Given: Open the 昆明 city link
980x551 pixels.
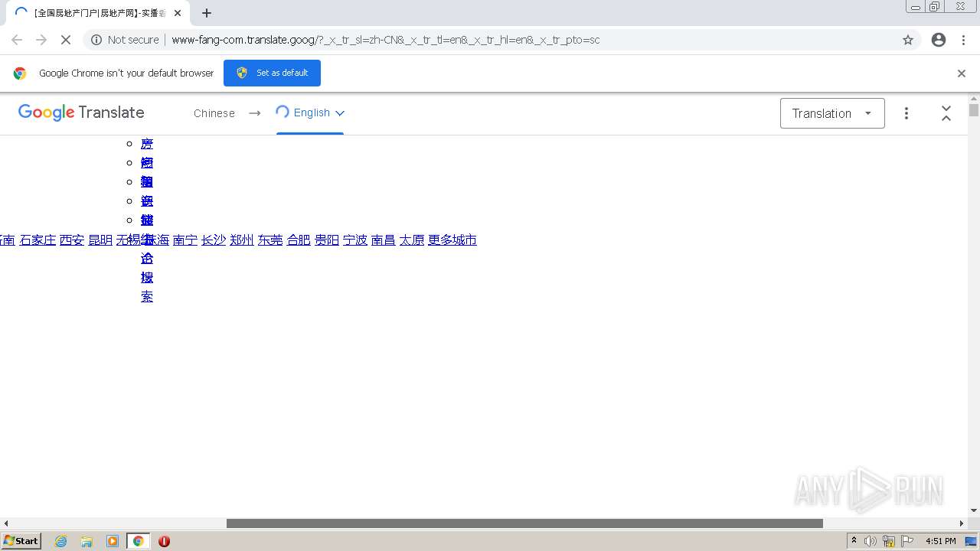Looking at the screenshot, I should click(100, 240).
